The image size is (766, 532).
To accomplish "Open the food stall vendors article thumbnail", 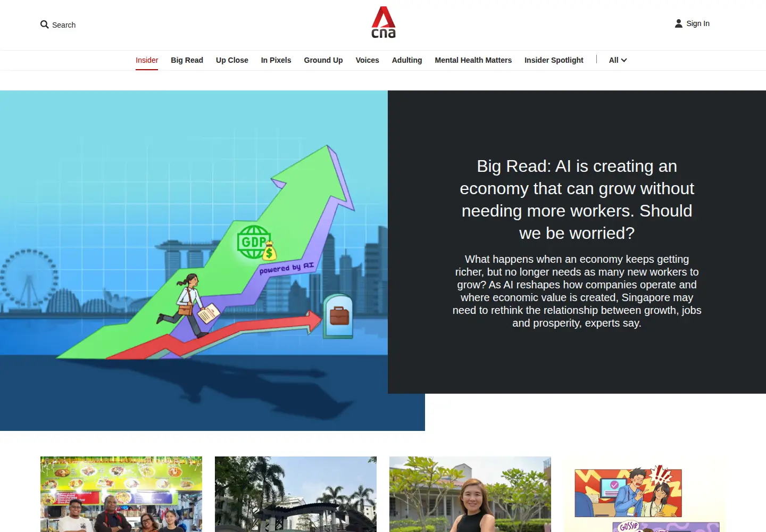I will 121,494.
